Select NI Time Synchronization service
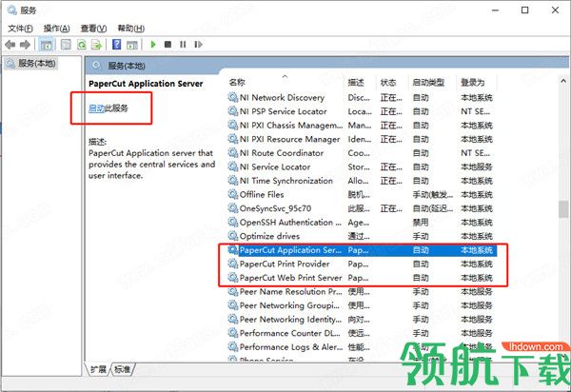Screen dimensions: 571x392 [x=361, y=181]
